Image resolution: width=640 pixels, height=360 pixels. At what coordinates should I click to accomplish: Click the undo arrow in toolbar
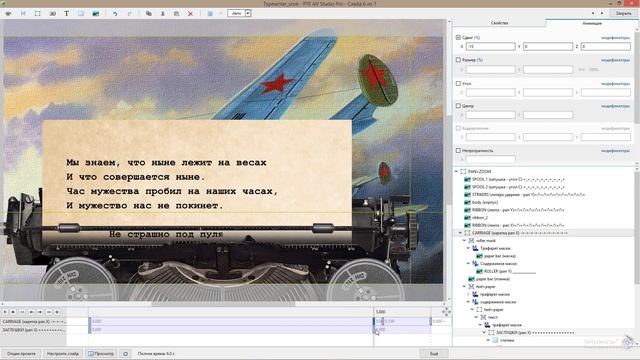pos(115,13)
